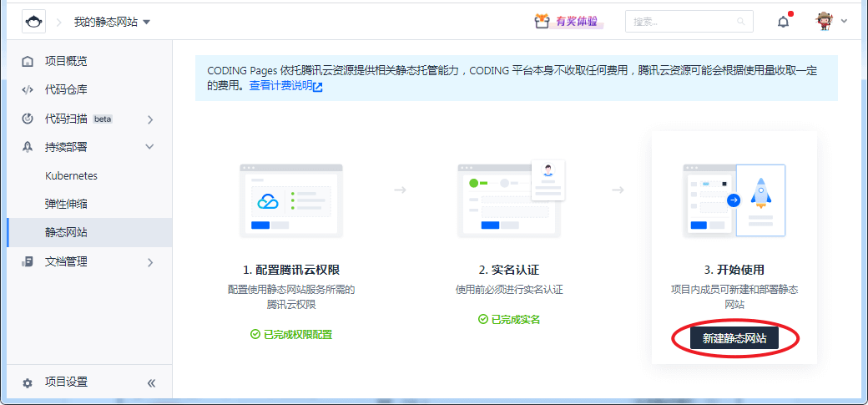This screenshot has width=868, height=405.
Task: Select the 静态网站 submenu item
Action: [x=89, y=233]
